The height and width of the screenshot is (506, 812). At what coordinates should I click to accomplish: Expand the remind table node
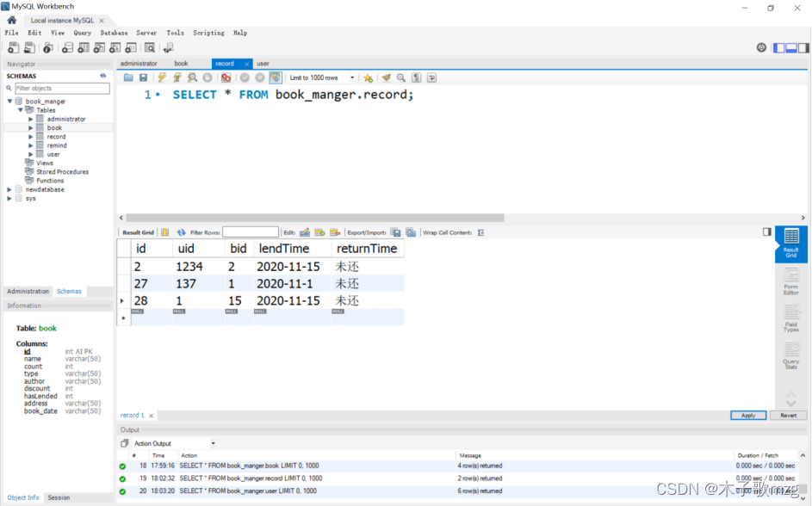(30, 145)
